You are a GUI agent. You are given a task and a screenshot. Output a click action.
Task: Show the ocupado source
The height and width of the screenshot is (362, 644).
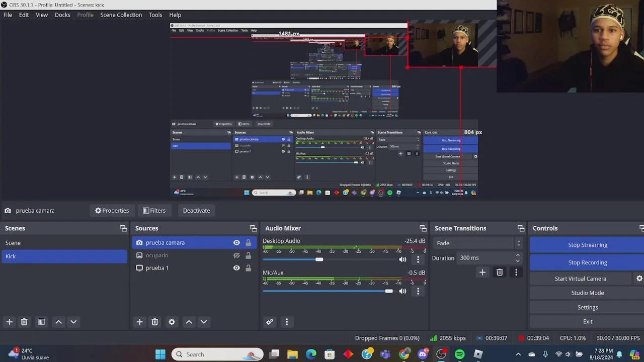click(x=236, y=255)
